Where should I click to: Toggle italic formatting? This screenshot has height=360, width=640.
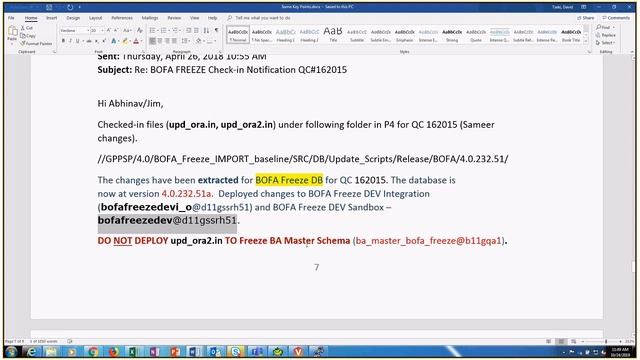70,41
